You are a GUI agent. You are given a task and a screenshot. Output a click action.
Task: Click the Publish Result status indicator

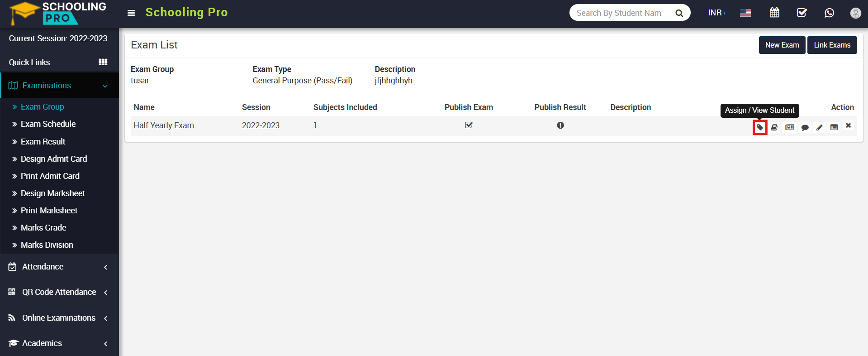[x=560, y=125]
